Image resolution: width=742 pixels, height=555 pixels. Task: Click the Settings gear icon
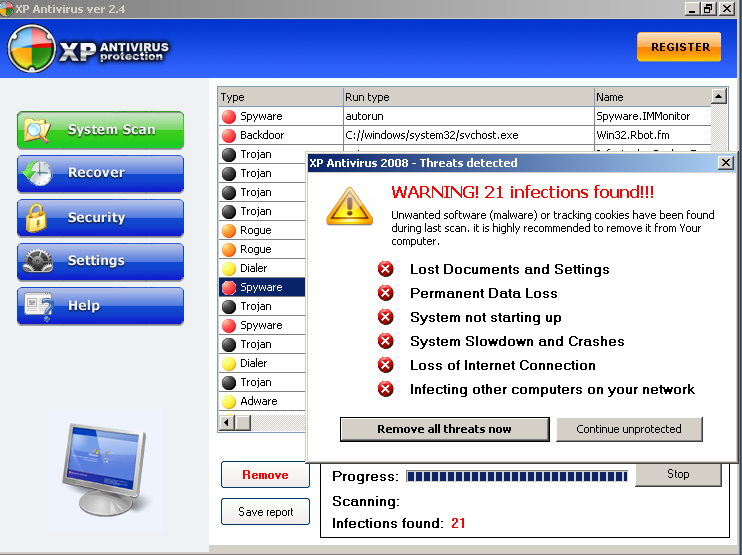(38, 261)
